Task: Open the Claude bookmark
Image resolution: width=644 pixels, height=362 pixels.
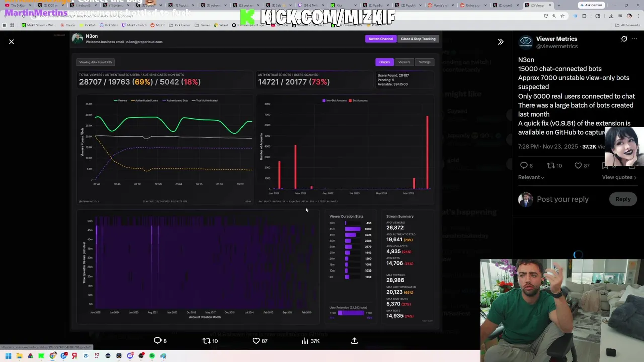Action: pyautogui.click(x=68, y=25)
